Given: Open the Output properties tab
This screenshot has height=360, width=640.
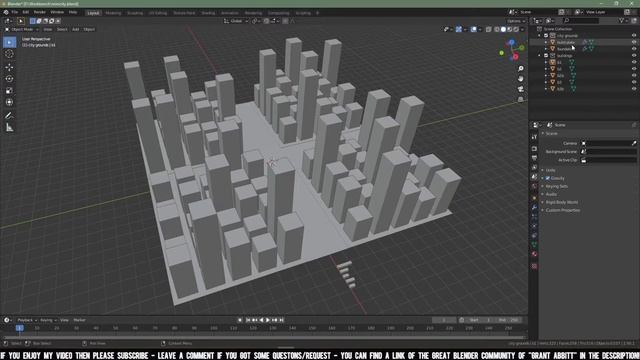Looking at the screenshot, I should click(x=534, y=158).
